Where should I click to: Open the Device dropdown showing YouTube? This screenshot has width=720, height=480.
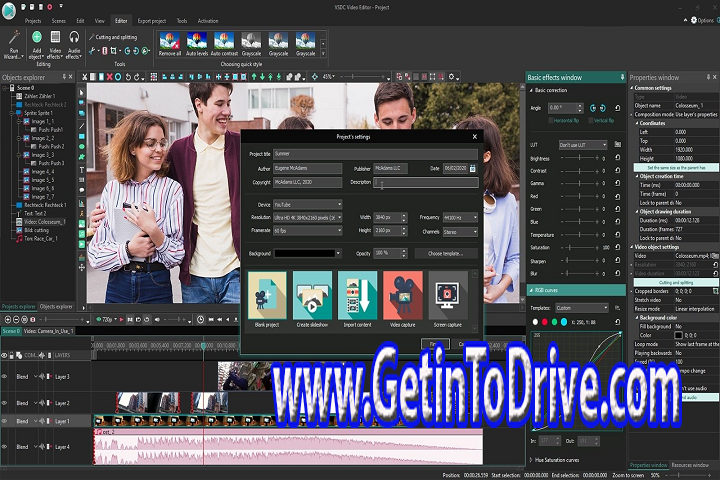coord(308,204)
